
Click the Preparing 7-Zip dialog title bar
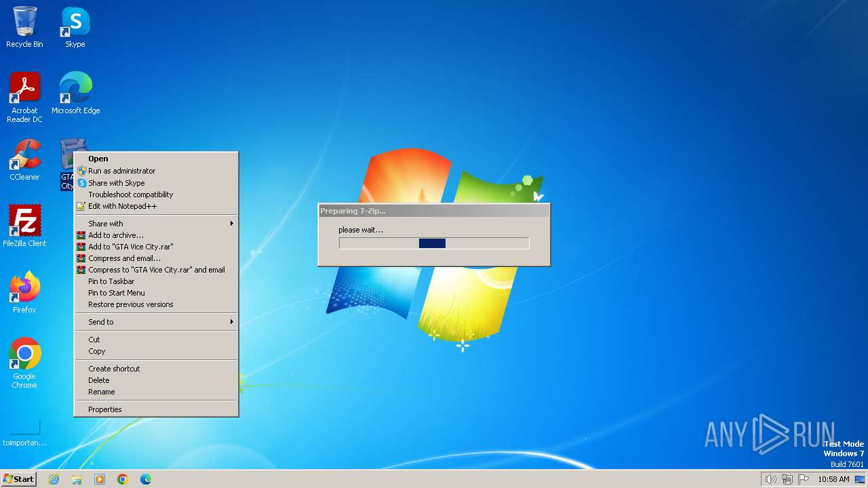[434, 211]
